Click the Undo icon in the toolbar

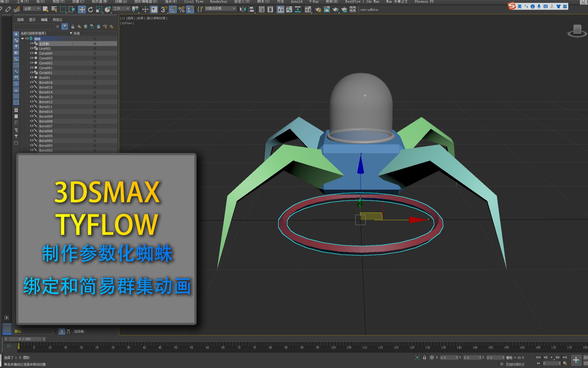[1, 9]
